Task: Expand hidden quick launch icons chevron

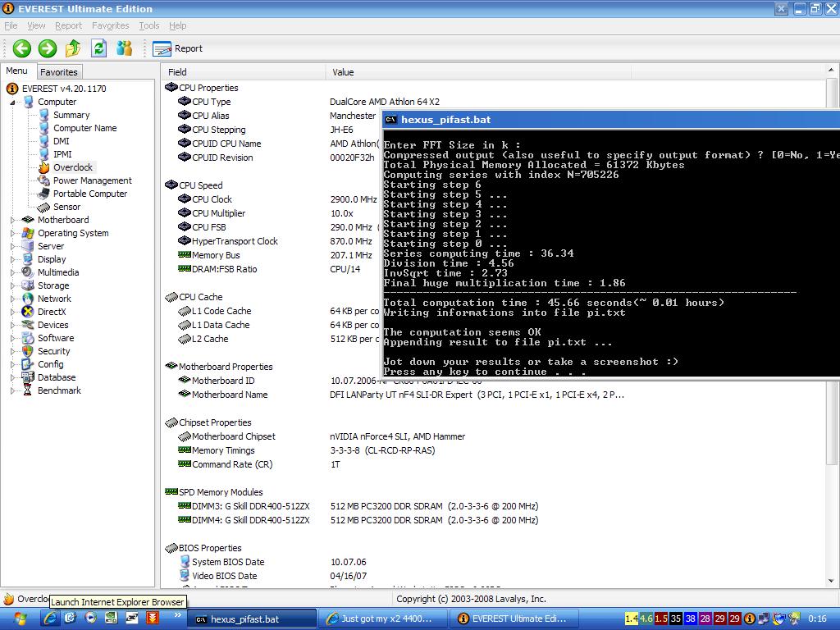Action: pyautogui.click(x=177, y=615)
